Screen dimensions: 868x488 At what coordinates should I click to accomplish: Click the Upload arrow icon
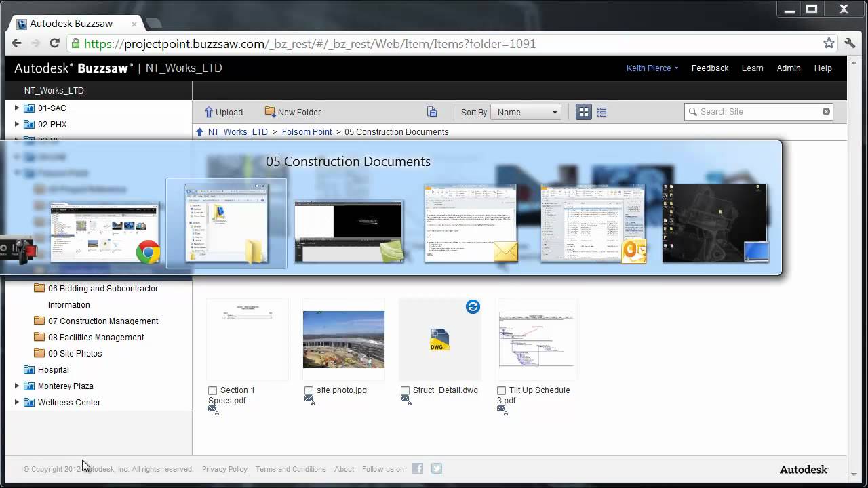(x=208, y=112)
